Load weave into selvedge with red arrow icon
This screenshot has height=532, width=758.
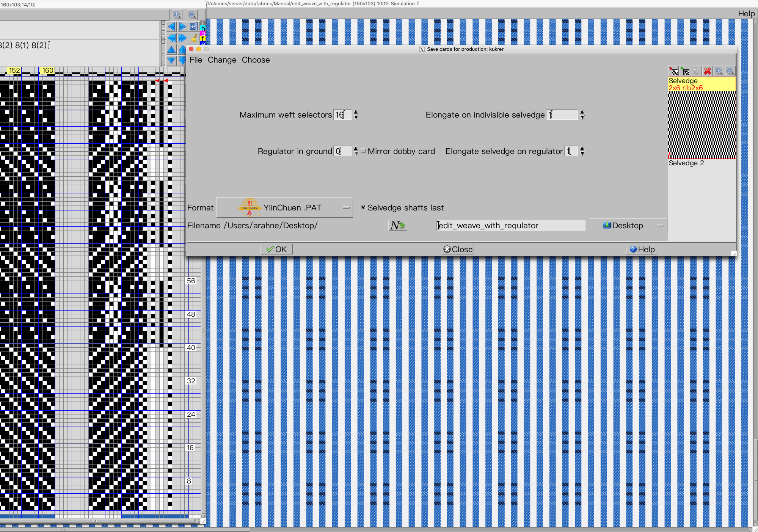673,71
